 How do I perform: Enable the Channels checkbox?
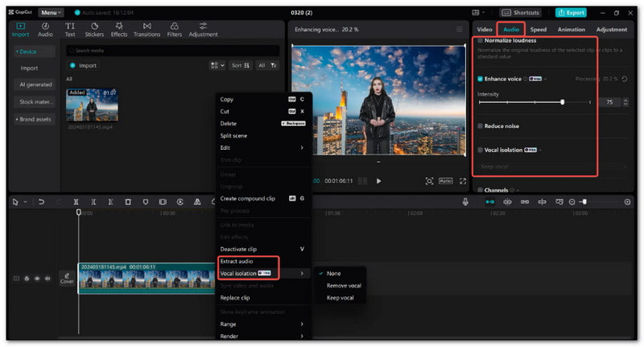[x=480, y=190]
